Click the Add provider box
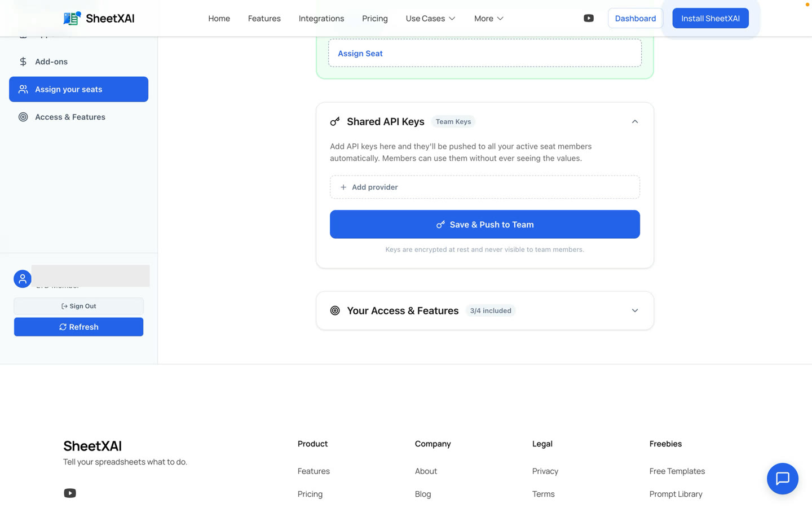Image resolution: width=812 pixels, height=508 pixels. 485,187
